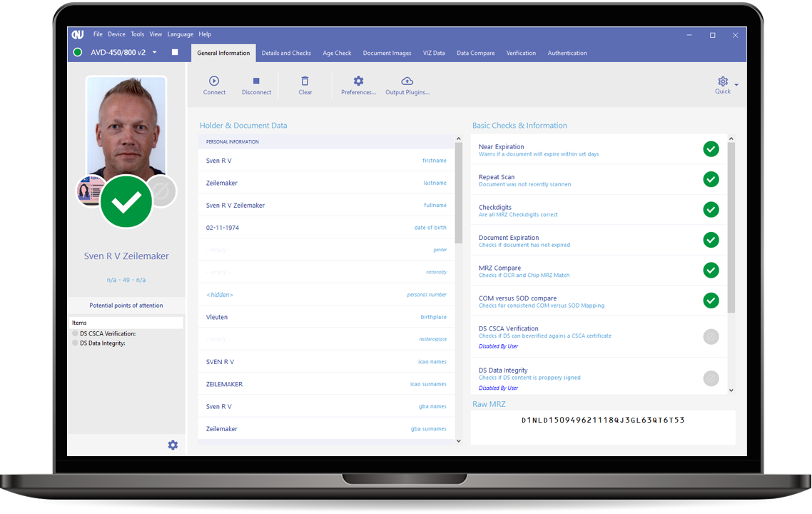This screenshot has height=514, width=812.
Task: Click 'Disabled By User' under DS CSCA Verification
Action: 498,346
